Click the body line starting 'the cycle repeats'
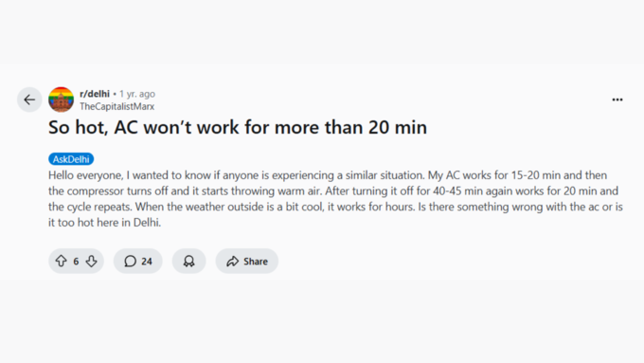 click(335, 207)
